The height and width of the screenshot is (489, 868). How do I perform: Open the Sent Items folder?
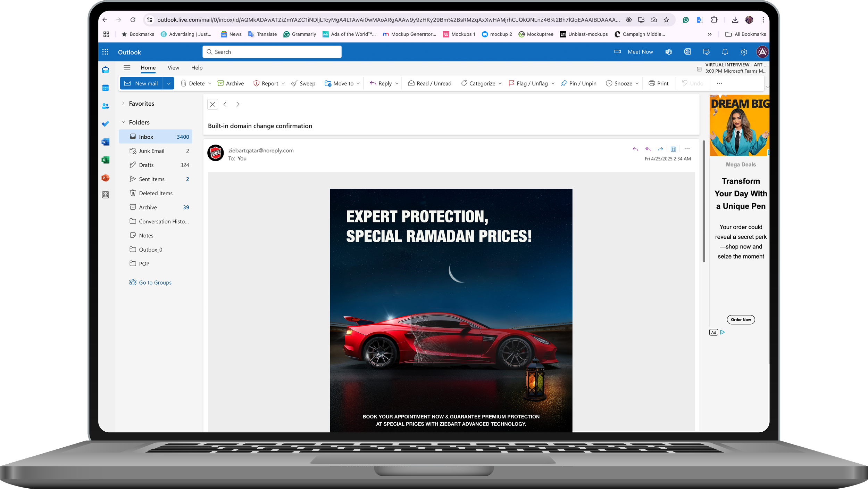click(x=156, y=179)
